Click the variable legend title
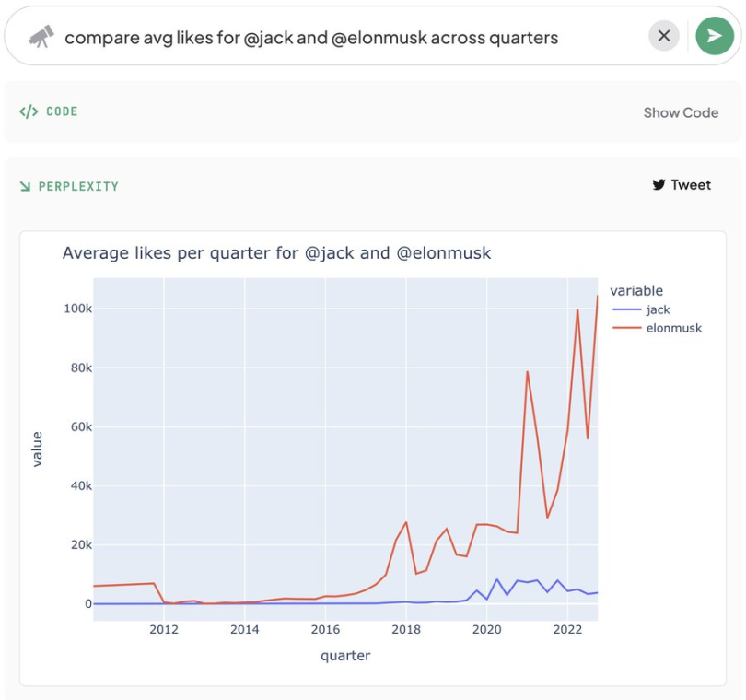Image resolution: width=746 pixels, height=700 pixels. [636, 291]
